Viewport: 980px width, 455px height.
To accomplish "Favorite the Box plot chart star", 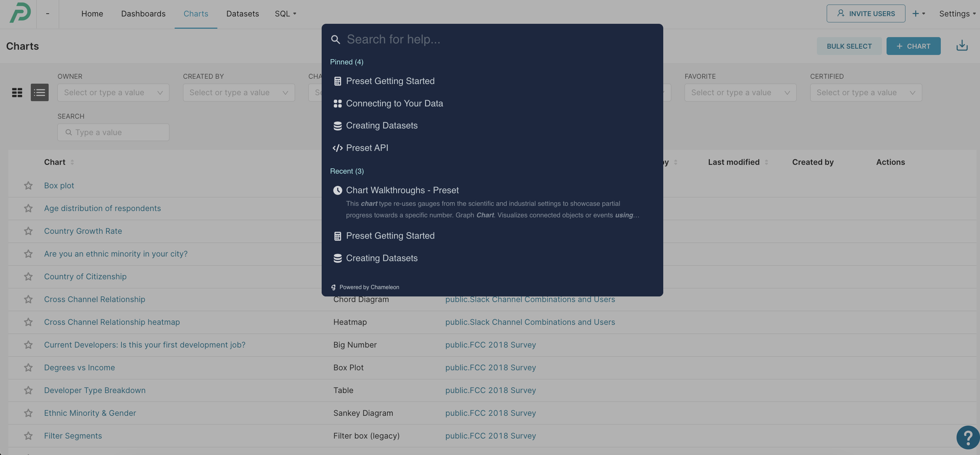I will point(28,185).
